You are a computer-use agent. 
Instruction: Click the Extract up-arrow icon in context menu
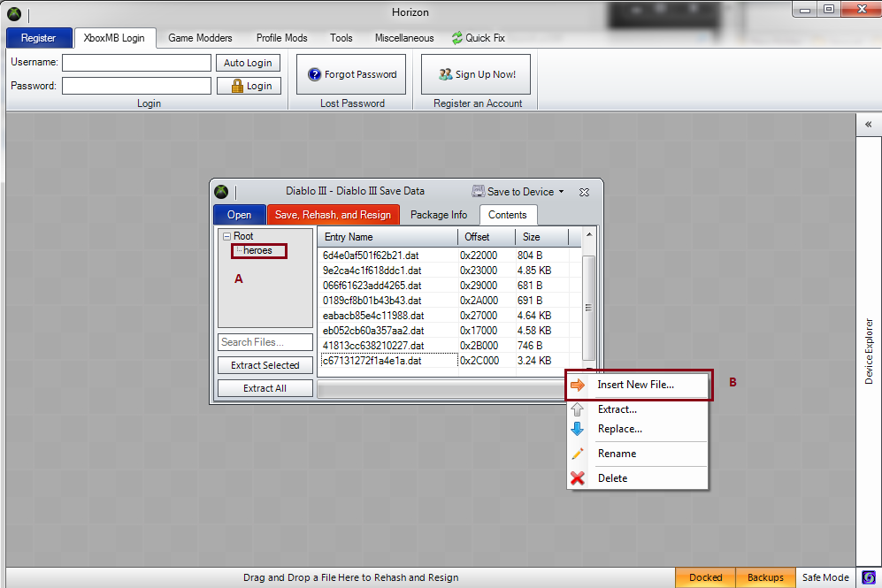(x=578, y=409)
